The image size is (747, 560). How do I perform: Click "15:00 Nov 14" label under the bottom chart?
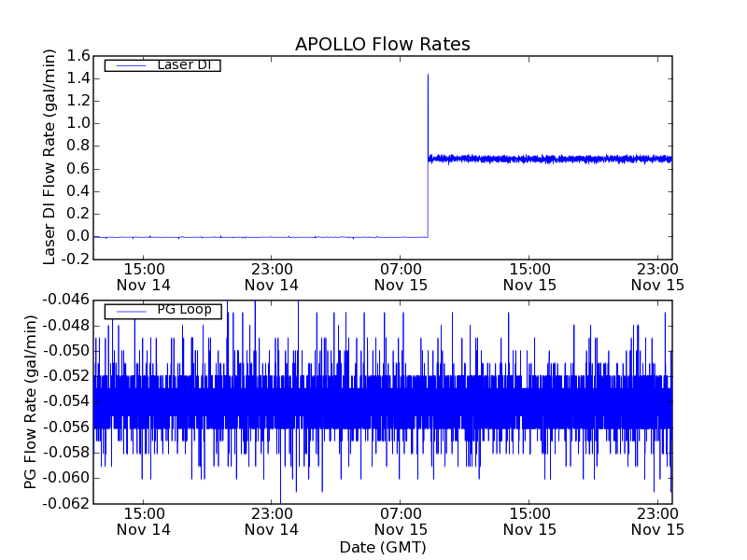coord(144,521)
